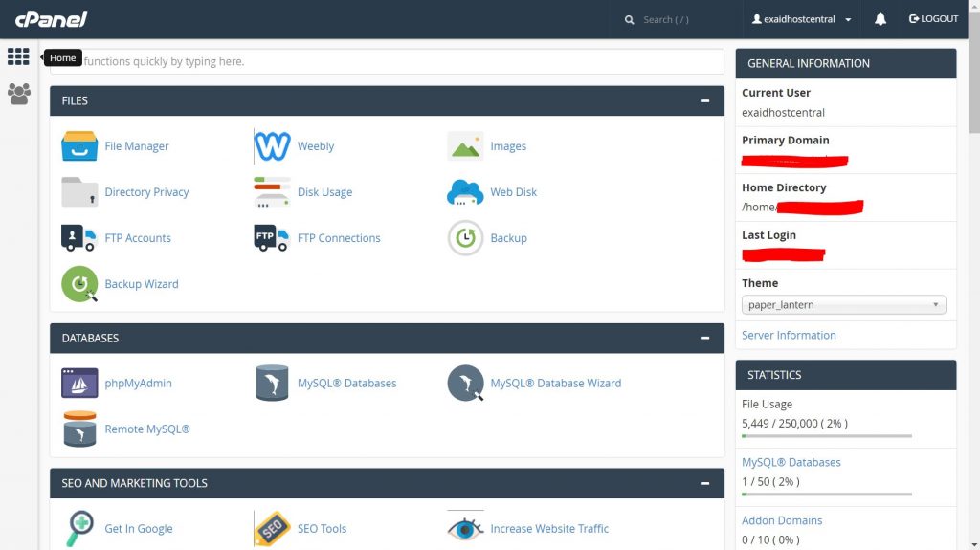Click the GENERAL INFORMATION panel header
Image resolution: width=980 pixels, height=550 pixels.
pyautogui.click(x=846, y=63)
